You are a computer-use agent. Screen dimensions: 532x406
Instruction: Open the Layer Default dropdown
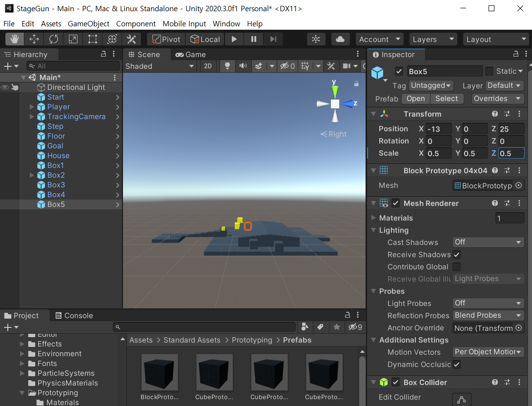click(505, 85)
